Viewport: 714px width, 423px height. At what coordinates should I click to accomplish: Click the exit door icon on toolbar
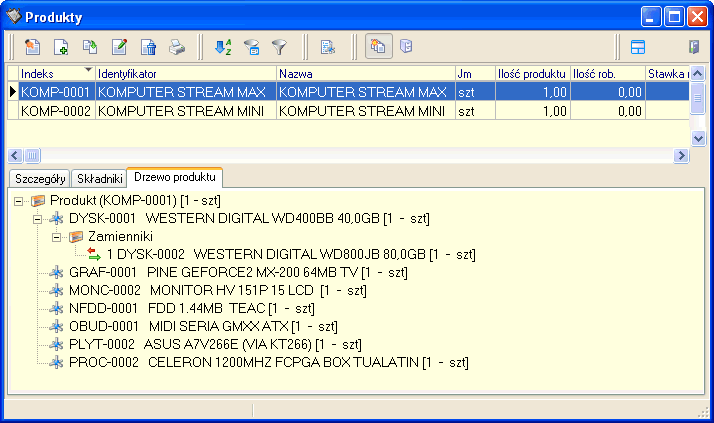[x=694, y=46]
